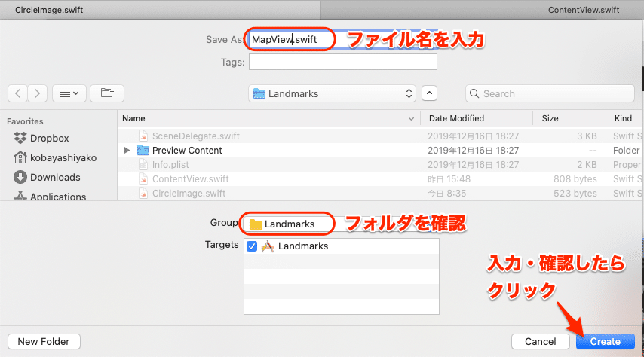Click the Applications sidebar icon

pos(20,196)
